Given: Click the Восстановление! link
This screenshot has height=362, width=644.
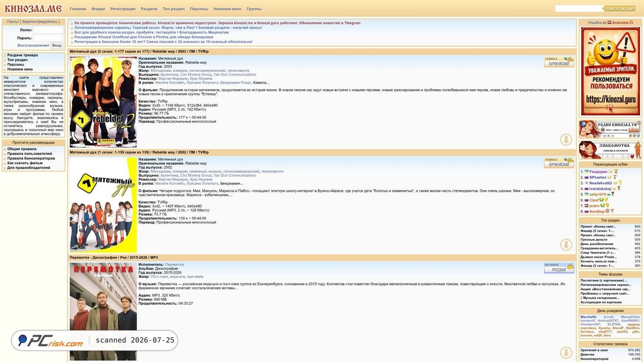Looking at the screenshot, I should click(x=33, y=46).
